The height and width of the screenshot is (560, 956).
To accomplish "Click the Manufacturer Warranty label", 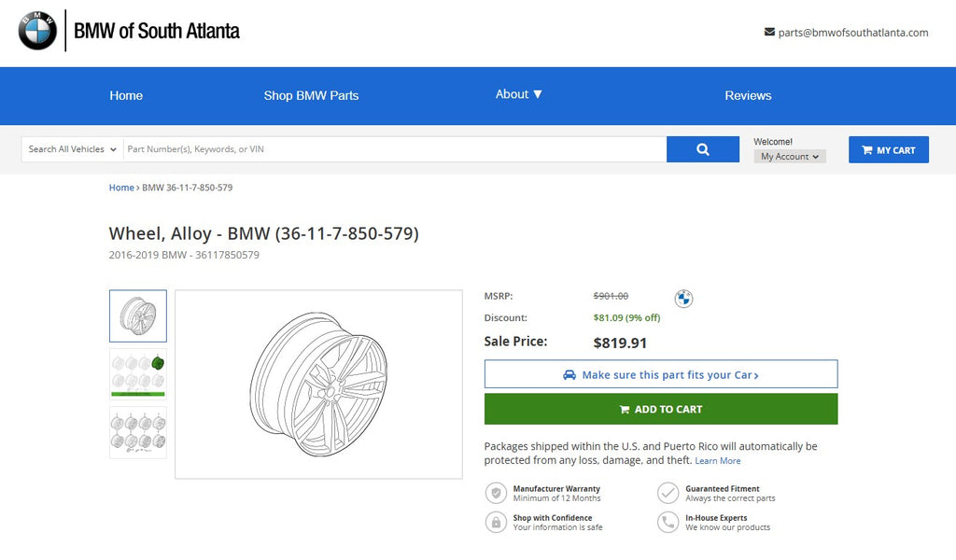I will 556,489.
